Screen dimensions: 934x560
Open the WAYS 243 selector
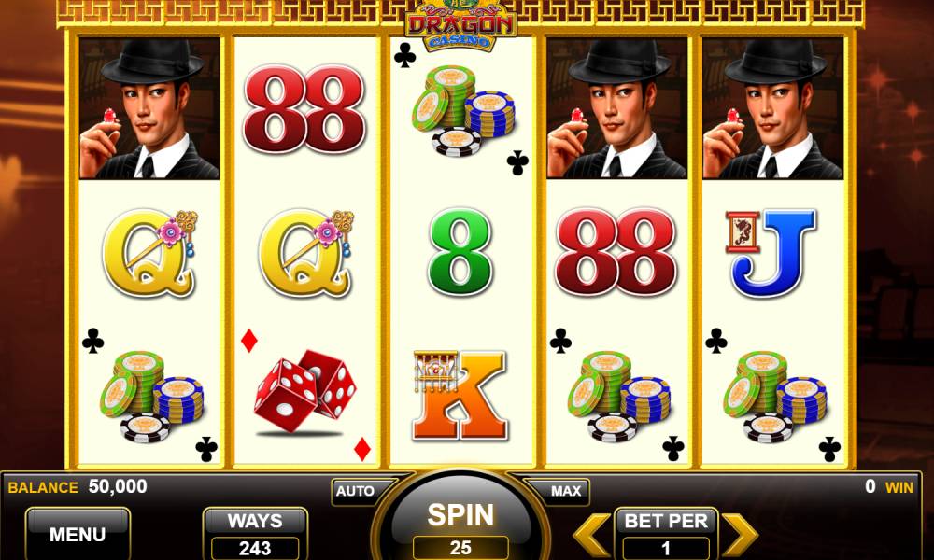pyautogui.click(x=255, y=534)
